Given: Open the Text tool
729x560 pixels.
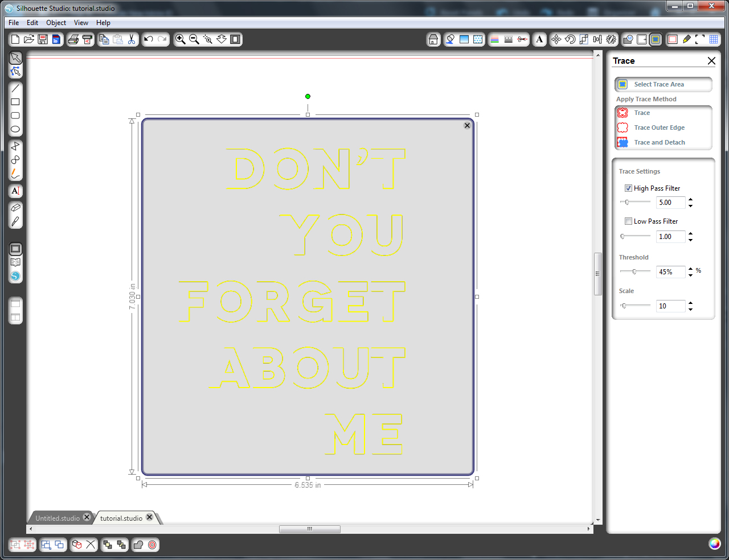Looking at the screenshot, I should click(x=15, y=191).
